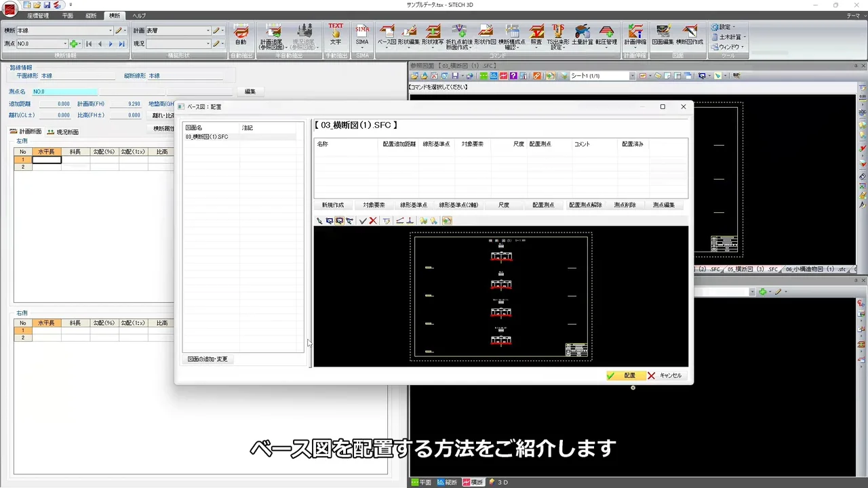Go to next station arrow
Image resolution: width=868 pixels, height=488 pixels.
pos(111,44)
